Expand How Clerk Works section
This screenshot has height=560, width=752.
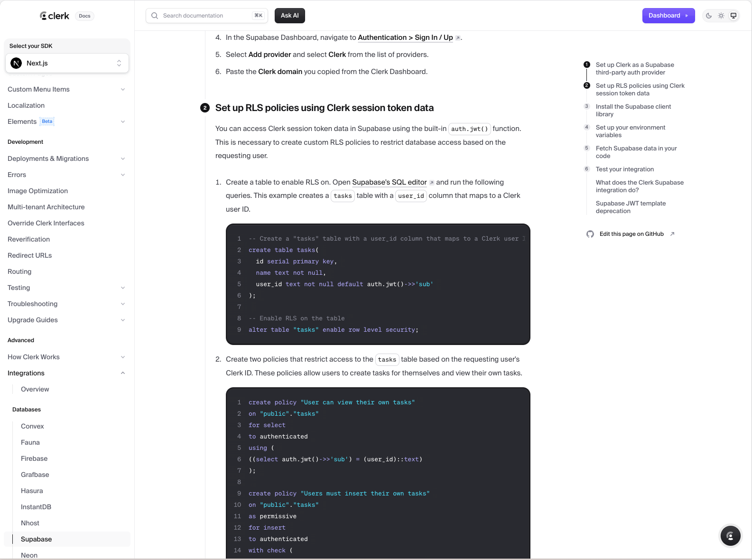tap(123, 357)
